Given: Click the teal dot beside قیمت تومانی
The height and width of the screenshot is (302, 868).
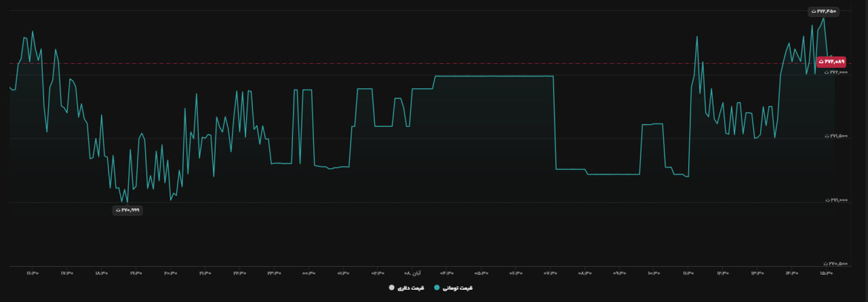Looking at the screenshot, I should [x=436, y=288].
